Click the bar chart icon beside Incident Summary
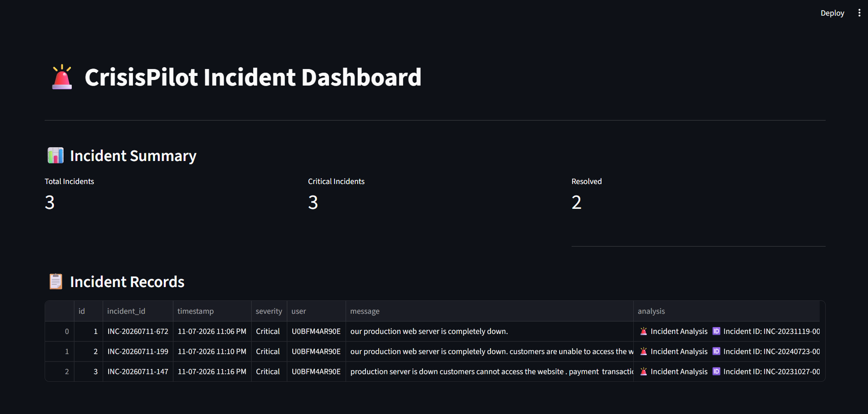The height and width of the screenshot is (414, 868). point(56,155)
